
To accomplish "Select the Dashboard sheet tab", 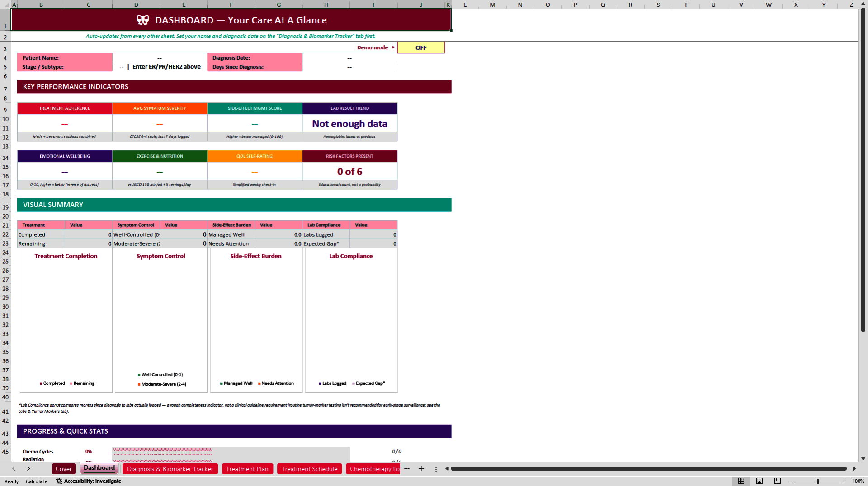I will tap(99, 468).
